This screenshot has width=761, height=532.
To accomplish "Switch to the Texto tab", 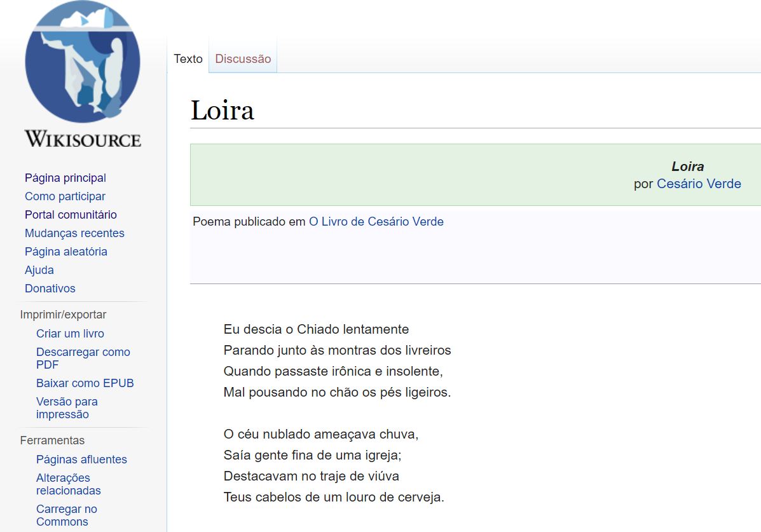I will tap(188, 58).
